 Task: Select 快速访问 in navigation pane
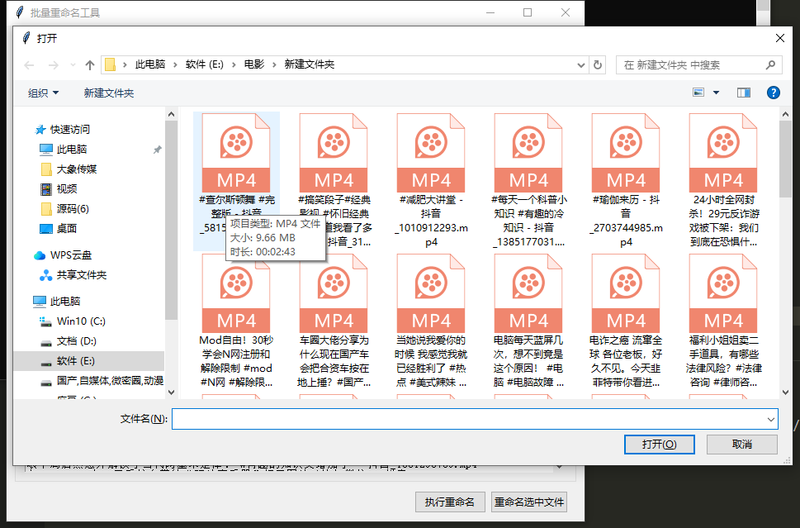pos(69,129)
